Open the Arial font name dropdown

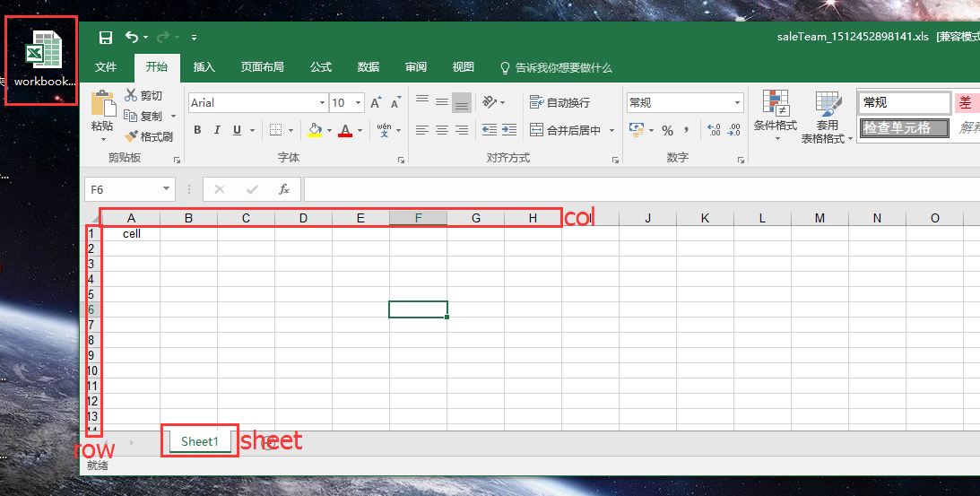point(320,103)
